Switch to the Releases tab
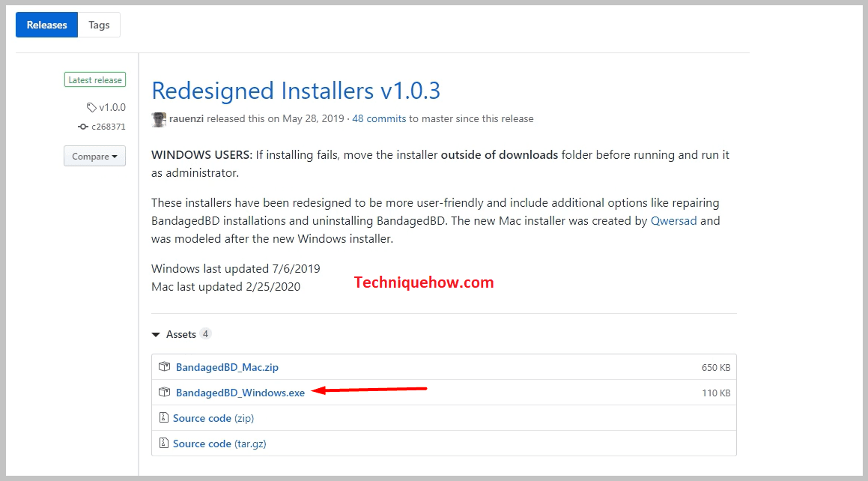The height and width of the screenshot is (481, 868). coord(46,25)
